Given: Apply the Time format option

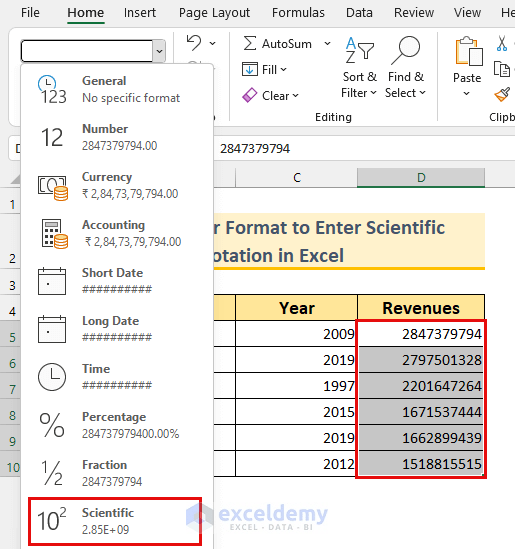Looking at the screenshot, I should (117, 377).
